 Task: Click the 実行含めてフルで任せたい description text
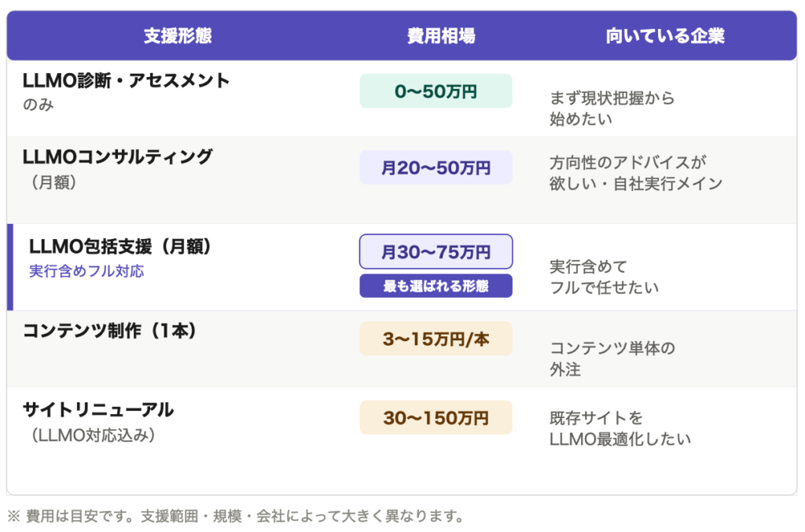click(604, 277)
